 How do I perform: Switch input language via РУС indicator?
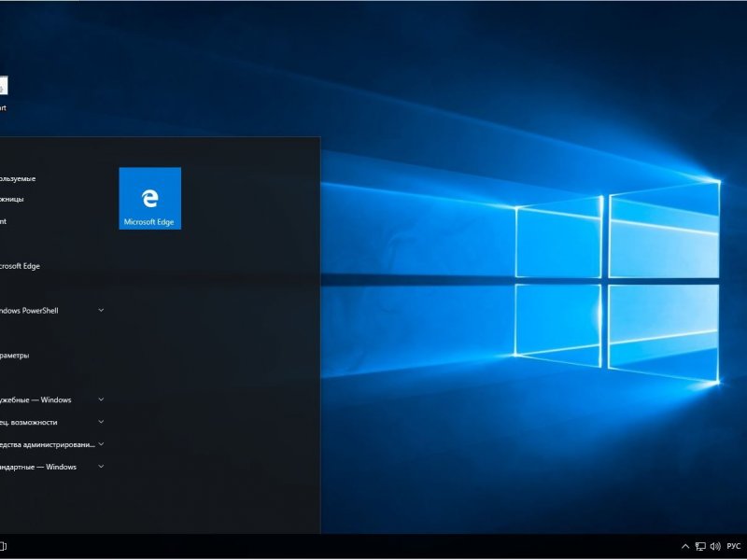734,546
